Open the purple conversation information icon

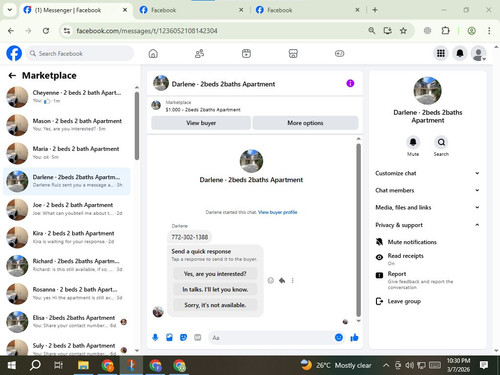click(x=350, y=83)
